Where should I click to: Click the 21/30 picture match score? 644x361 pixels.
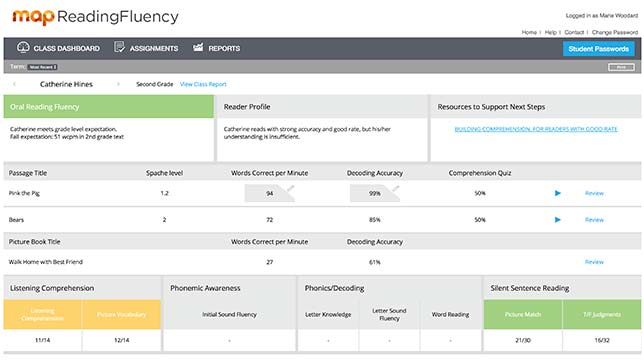523,340
